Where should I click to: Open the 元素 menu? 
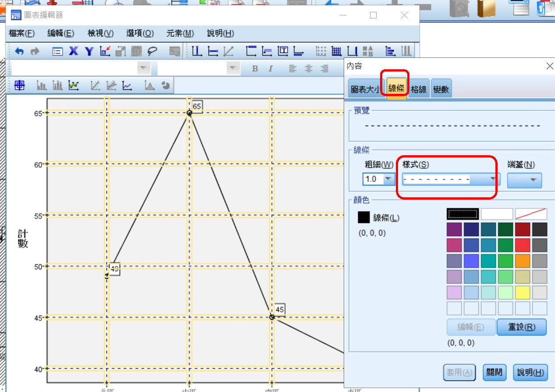click(180, 34)
